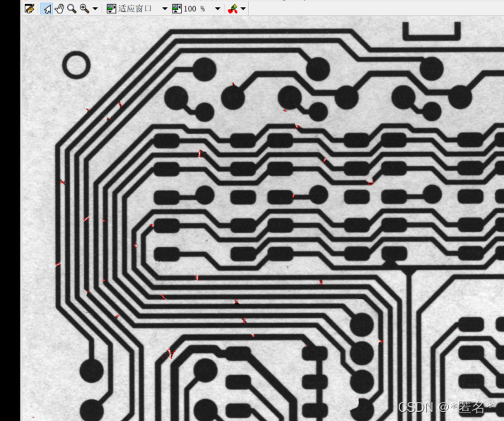Click the fit-to-window image icon
Viewport: 504px width, 421px height.
(x=111, y=8)
